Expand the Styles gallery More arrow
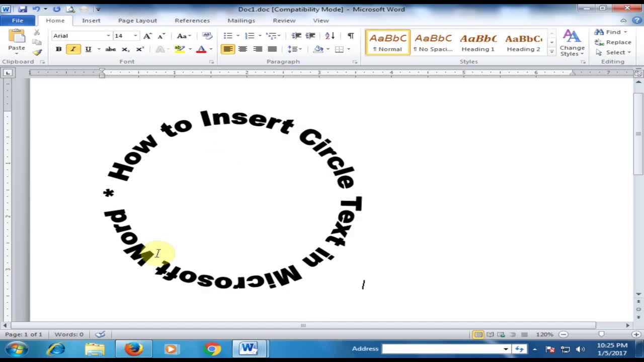The width and height of the screenshot is (644, 362). [x=552, y=52]
